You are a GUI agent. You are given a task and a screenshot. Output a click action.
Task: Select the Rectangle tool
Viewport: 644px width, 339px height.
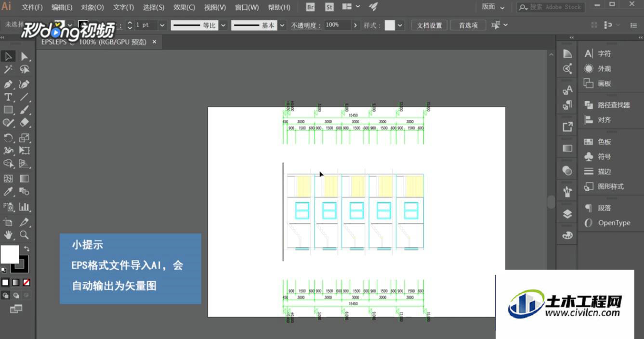tap(8, 110)
